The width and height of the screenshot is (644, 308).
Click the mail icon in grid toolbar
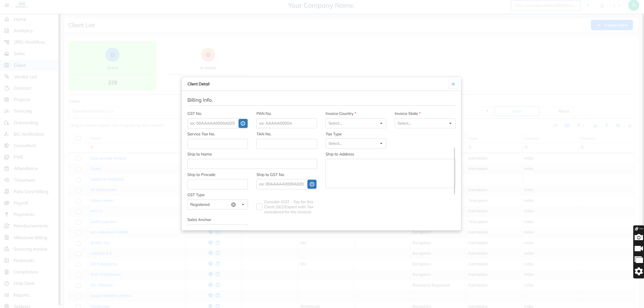tap(567, 125)
